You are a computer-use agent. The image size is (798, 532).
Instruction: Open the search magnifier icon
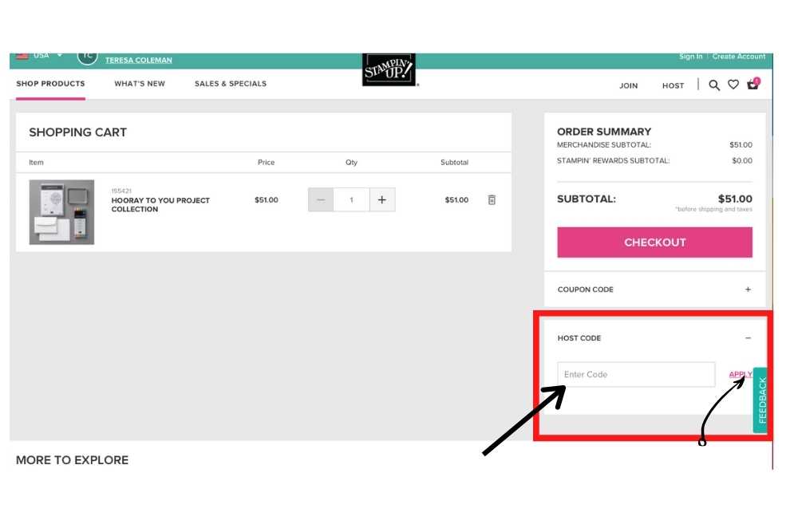point(714,85)
